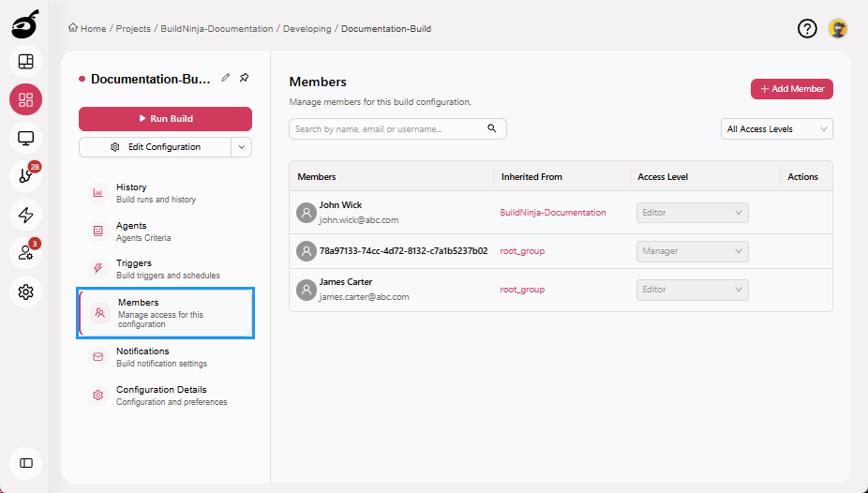Open the Developing breadcrumb
This screenshot has width=868, height=493.
pos(307,29)
